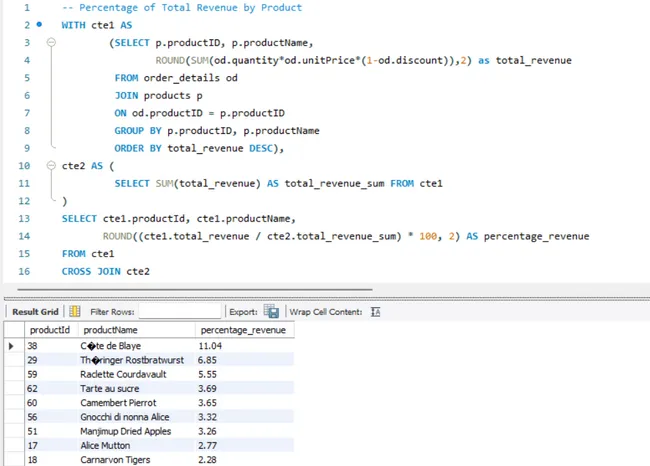Screen dimensions: 650x466
Task: Select the Camembert Pierrot cell
Action: (137, 403)
